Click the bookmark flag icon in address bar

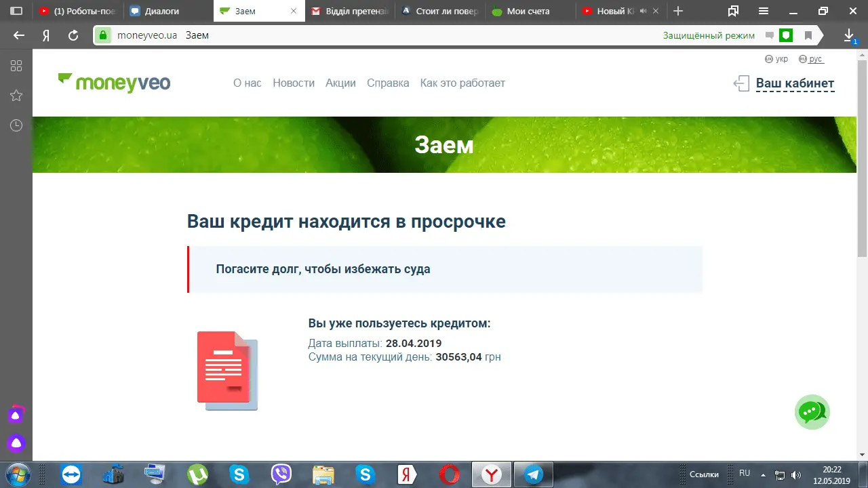click(808, 35)
